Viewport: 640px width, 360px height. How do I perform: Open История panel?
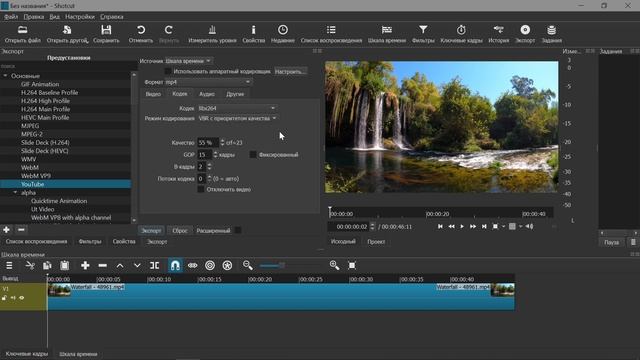[x=498, y=34]
